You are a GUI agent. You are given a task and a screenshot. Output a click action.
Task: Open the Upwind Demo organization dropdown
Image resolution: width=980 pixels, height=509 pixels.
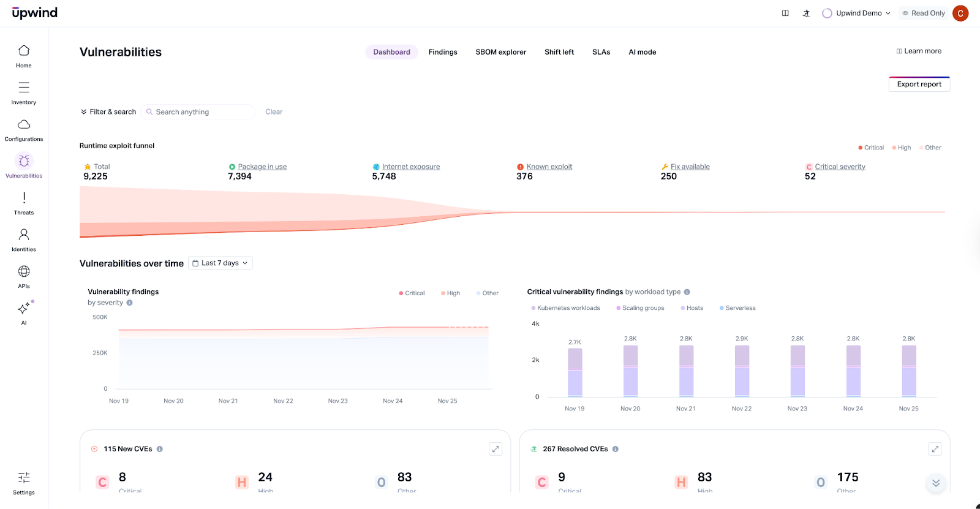tap(857, 13)
